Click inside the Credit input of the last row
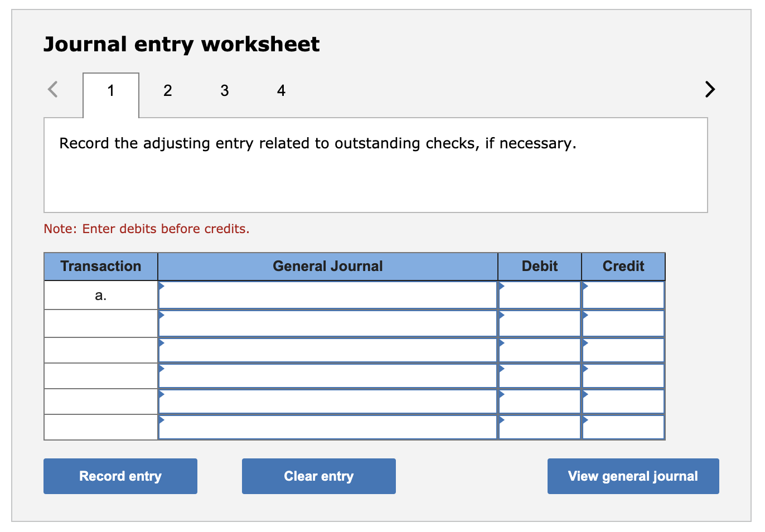 (623, 427)
